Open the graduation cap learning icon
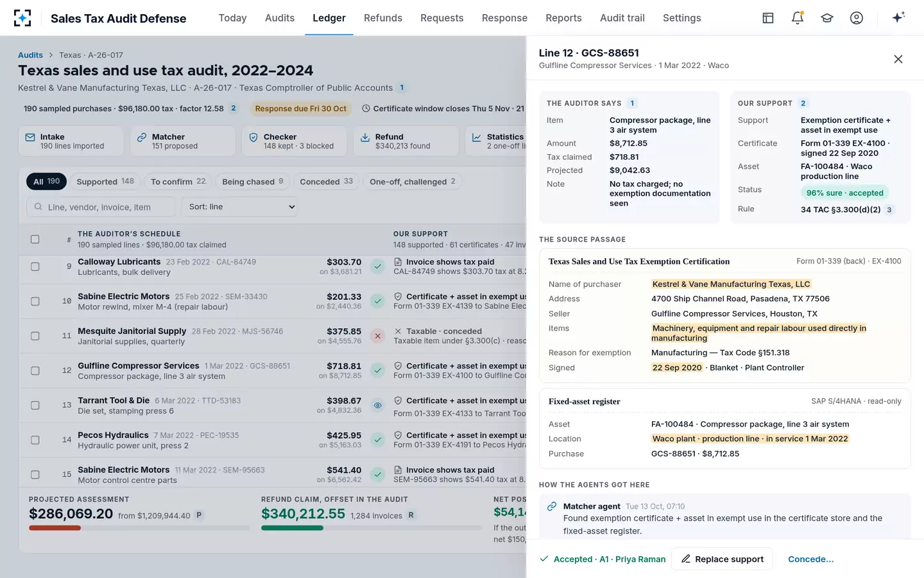Screen dimensions: 924x578 tap(827, 18)
